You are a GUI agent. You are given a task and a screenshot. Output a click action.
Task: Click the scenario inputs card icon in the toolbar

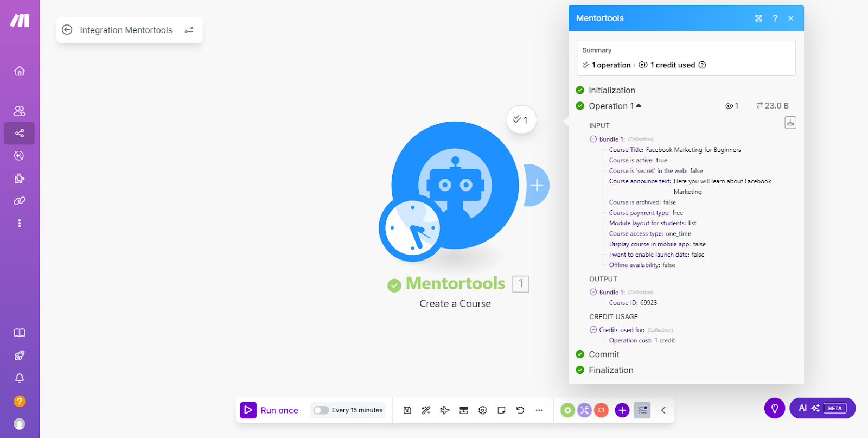coord(464,410)
